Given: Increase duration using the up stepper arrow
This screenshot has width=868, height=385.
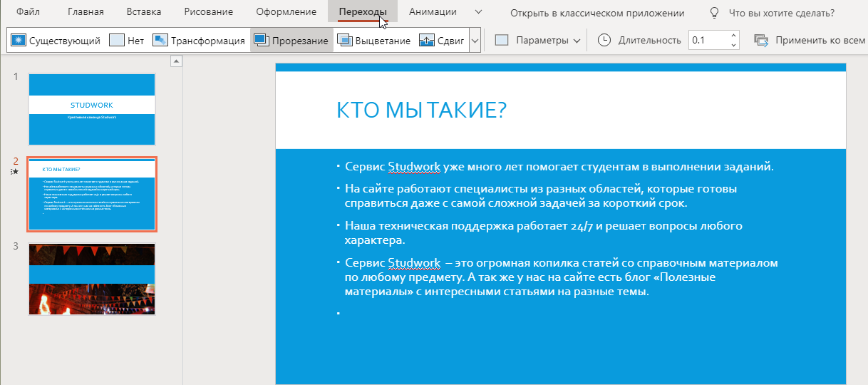Looking at the screenshot, I should point(734,36).
